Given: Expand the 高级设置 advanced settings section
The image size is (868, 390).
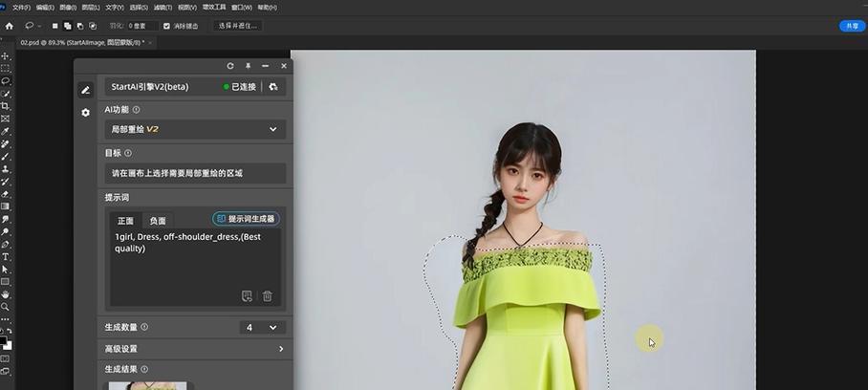Looking at the screenshot, I should tap(195, 349).
